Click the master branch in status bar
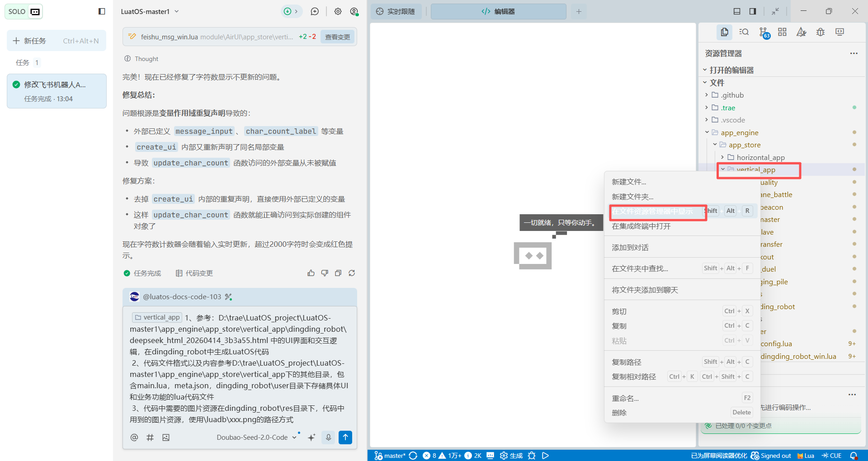 tap(390, 456)
